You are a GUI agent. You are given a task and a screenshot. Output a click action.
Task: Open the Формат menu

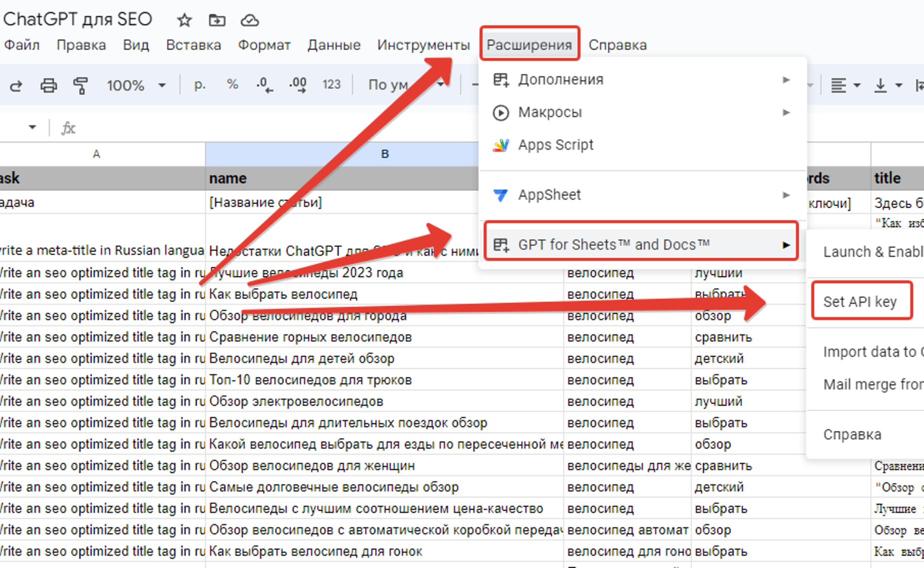click(264, 45)
